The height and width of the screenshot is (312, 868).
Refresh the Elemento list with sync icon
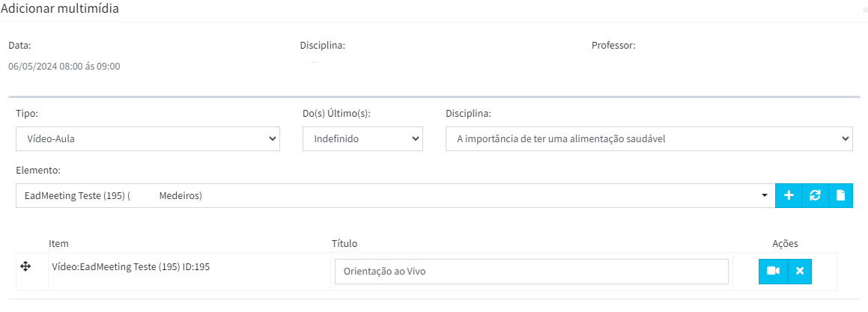[815, 195]
